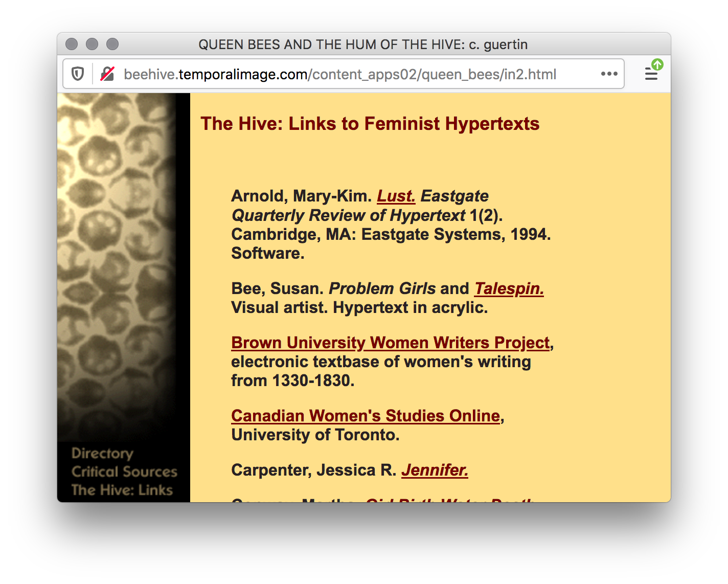
Task: Click the tracking protection shield icon
Action: [78, 74]
